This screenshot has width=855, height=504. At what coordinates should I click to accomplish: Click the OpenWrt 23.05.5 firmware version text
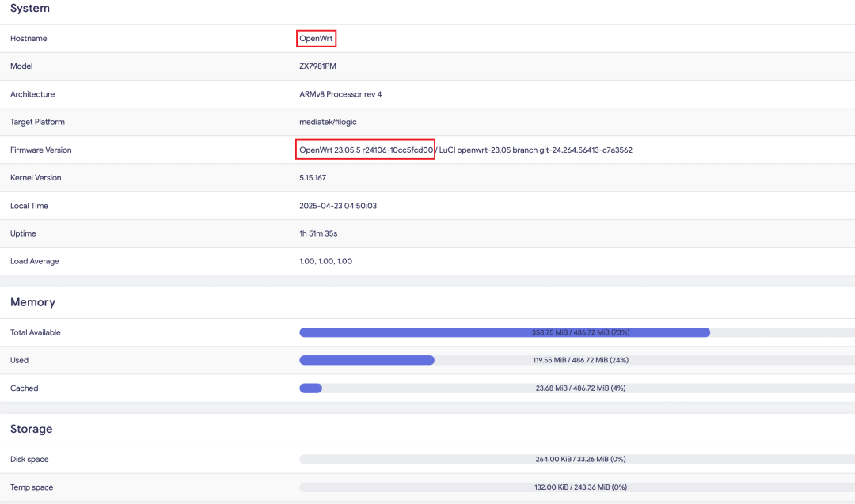click(x=366, y=150)
